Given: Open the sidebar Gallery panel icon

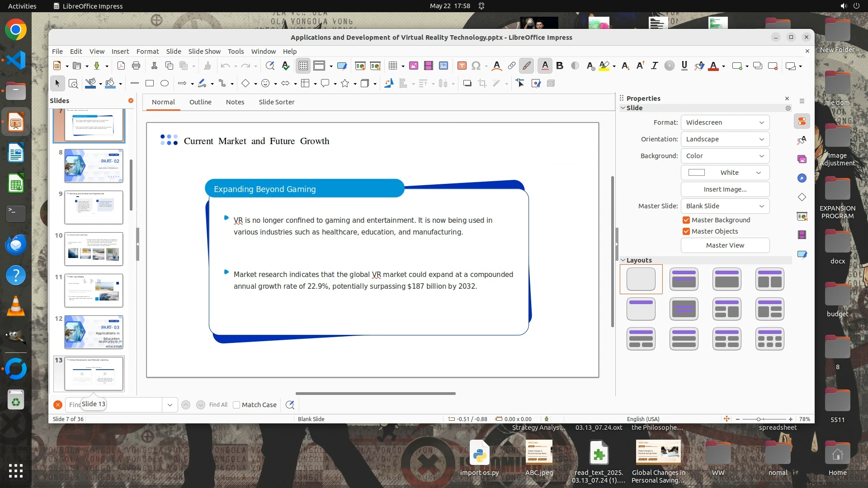Looking at the screenshot, I should [x=802, y=159].
